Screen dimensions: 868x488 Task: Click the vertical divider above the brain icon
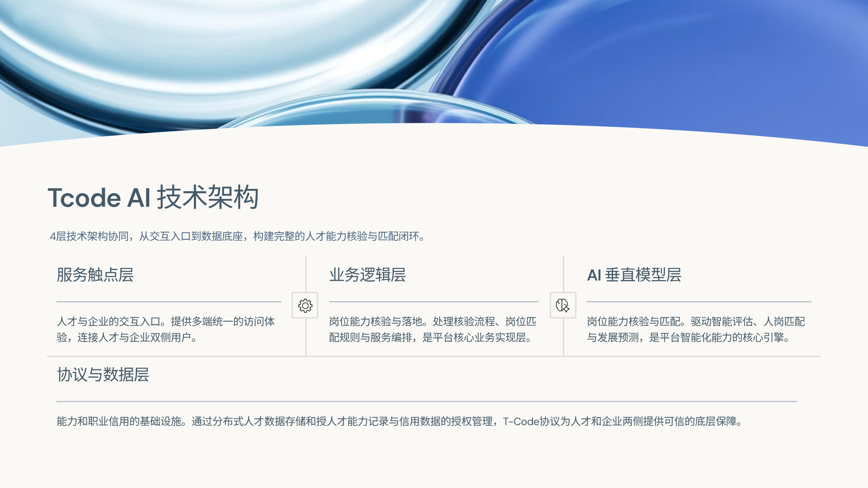click(x=563, y=273)
